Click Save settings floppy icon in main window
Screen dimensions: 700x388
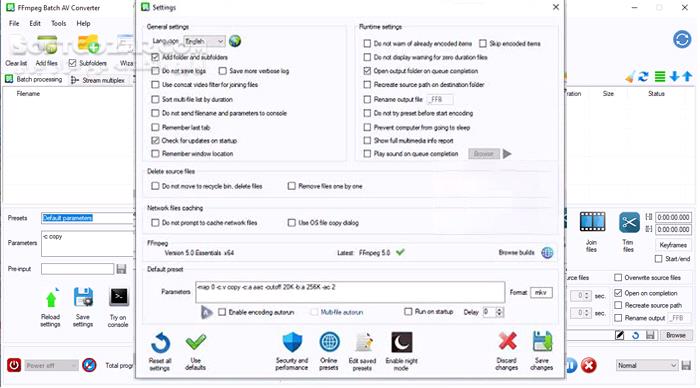point(83,298)
